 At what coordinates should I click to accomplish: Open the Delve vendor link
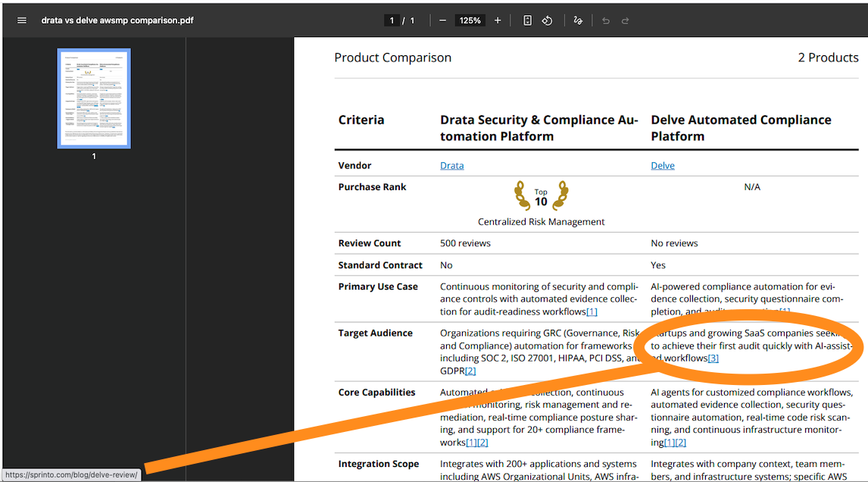(x=663, y=165)
